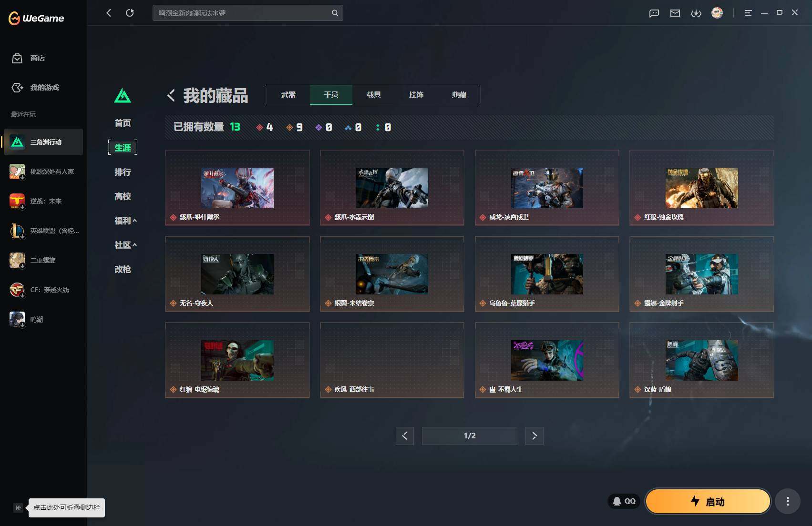Go back with the arrow beside 我的藏品

click(171, 95)
